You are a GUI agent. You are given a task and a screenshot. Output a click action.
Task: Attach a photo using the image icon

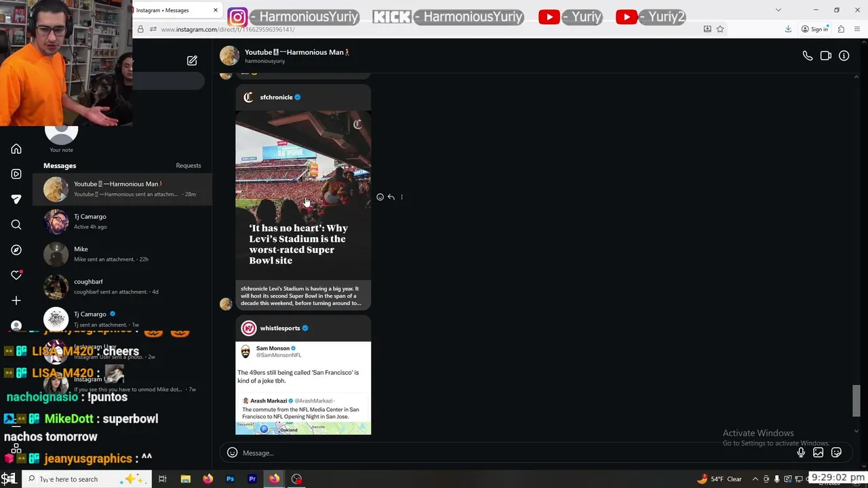818,453
